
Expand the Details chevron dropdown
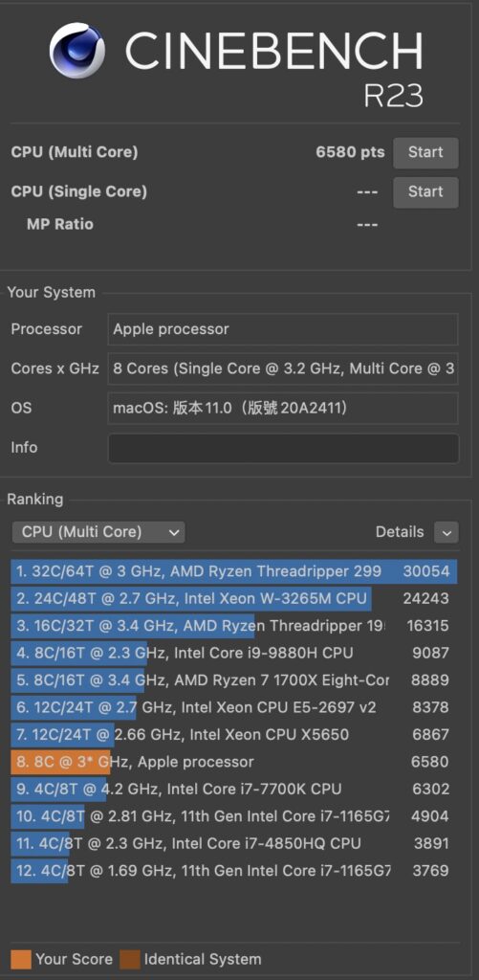point(446,532)
